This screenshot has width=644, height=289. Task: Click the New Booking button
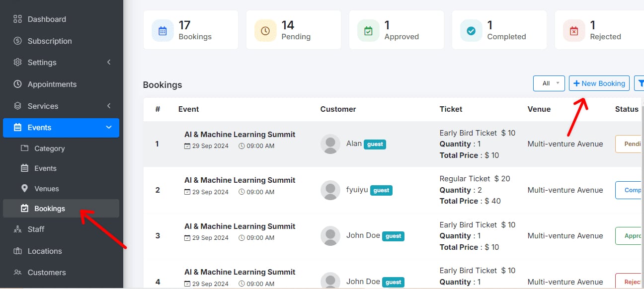(599, 83)
